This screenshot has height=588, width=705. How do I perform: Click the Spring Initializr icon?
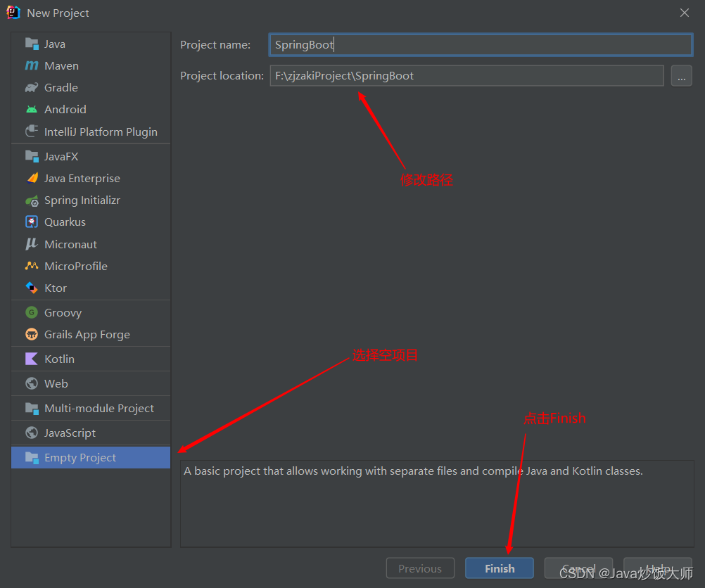pyautogui.click(x=32, y=200)
